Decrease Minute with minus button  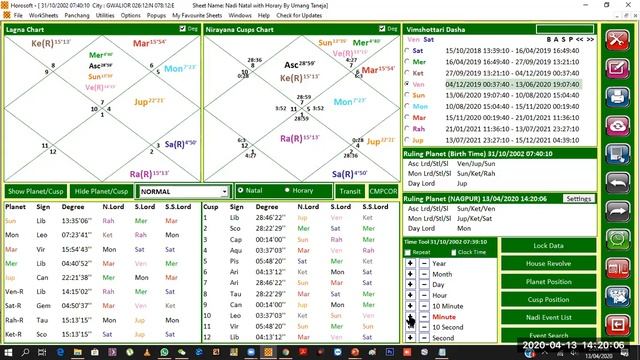pos(424,316)
